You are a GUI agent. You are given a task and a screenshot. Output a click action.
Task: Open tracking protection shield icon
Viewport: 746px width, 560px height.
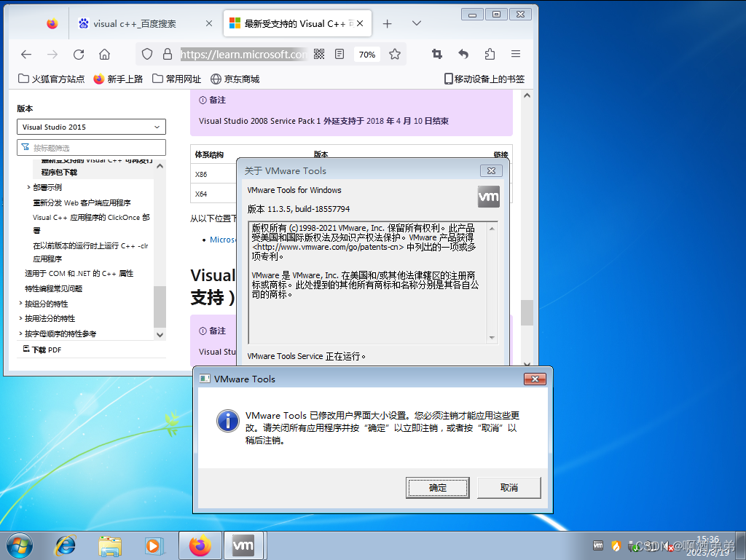(147, 54)
